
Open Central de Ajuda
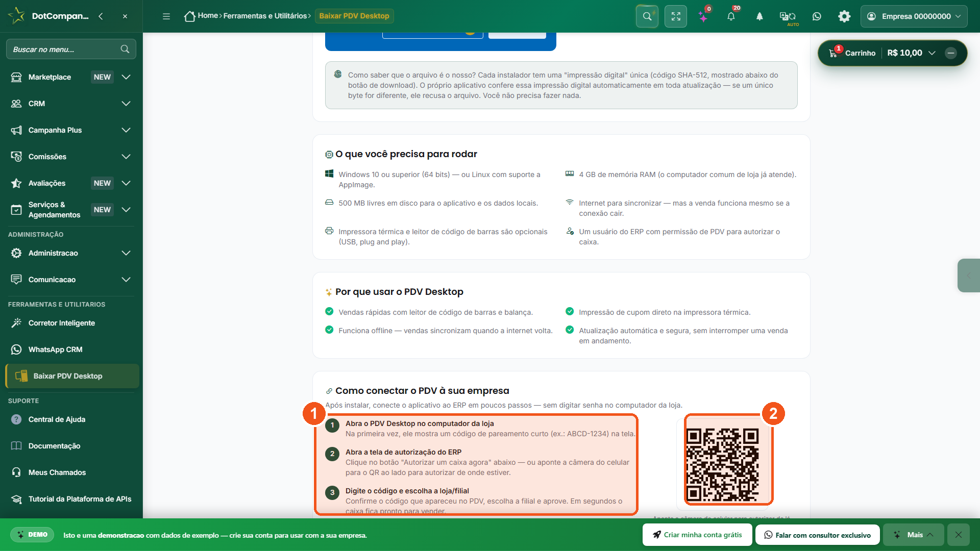click(71, 419)
